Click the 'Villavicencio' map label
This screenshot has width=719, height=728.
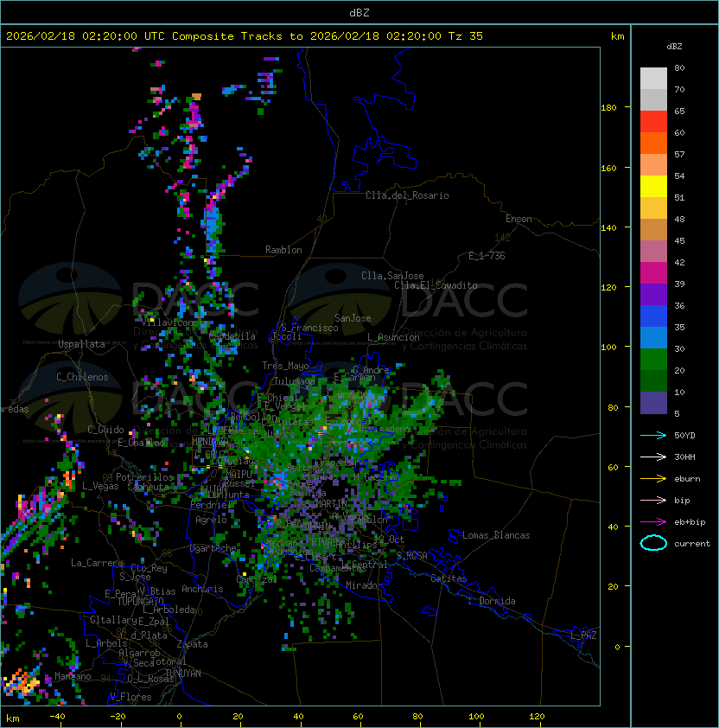pos(175,322)
